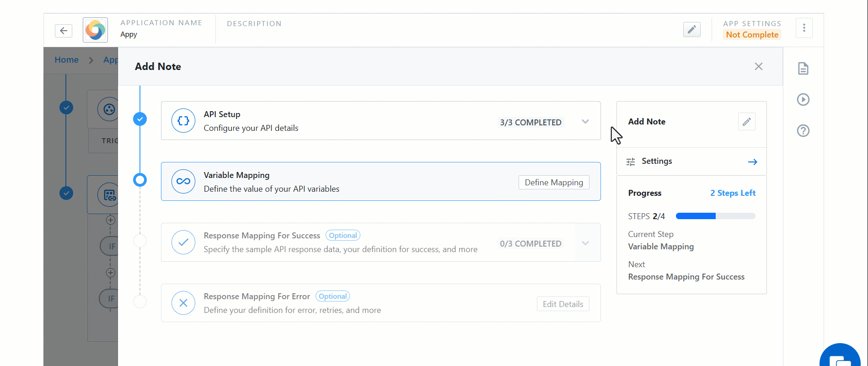868x366 pixels.
Task: Expand the API Setup section chevron
Action: (x=585, y=122)
